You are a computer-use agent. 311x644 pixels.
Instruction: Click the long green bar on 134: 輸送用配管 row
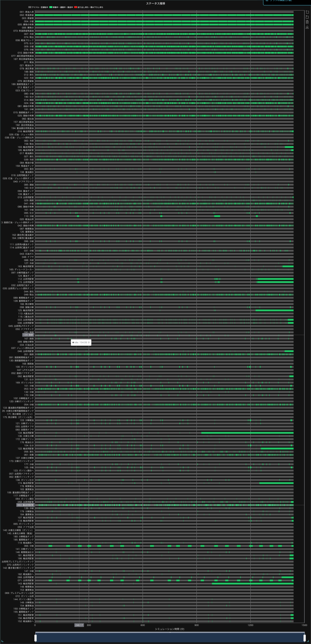(247, 433)
